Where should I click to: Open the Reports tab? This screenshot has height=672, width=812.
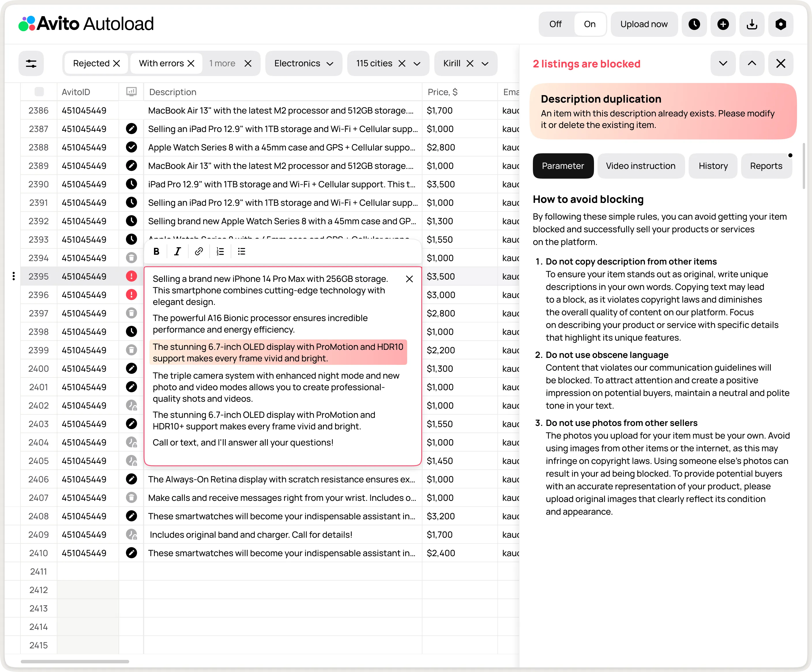click(766, 166)
